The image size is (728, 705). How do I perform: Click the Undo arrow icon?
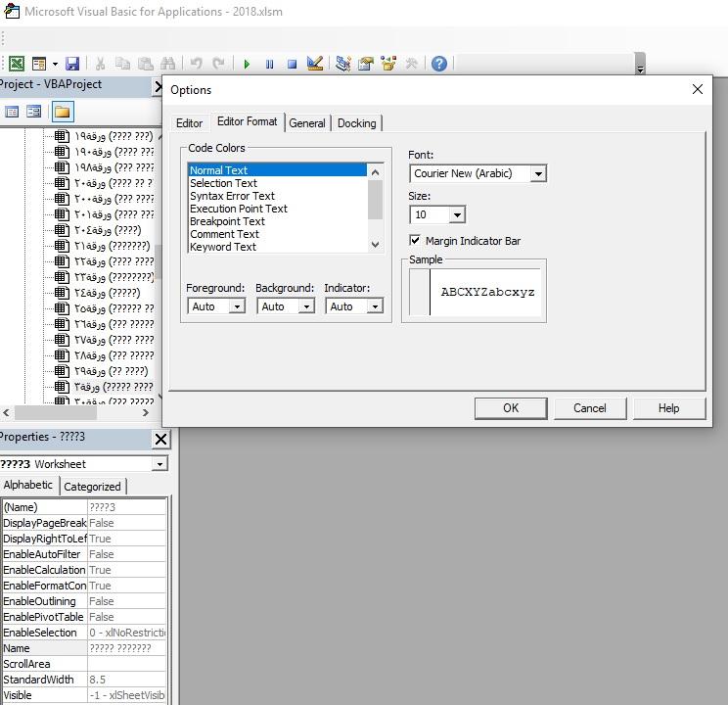[197, 64]
